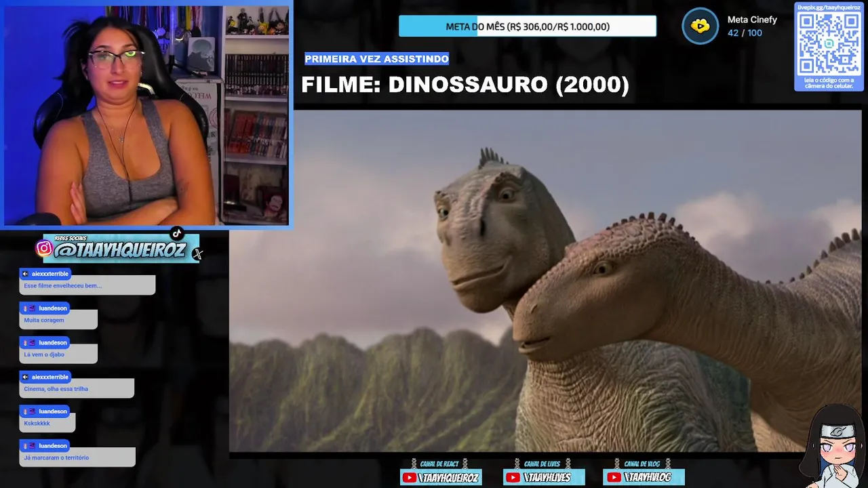Click the YouTube icon next to \TAAYHVLOG
The height and width of the screenshot is (488, 868).
click(x=613, y=478)
